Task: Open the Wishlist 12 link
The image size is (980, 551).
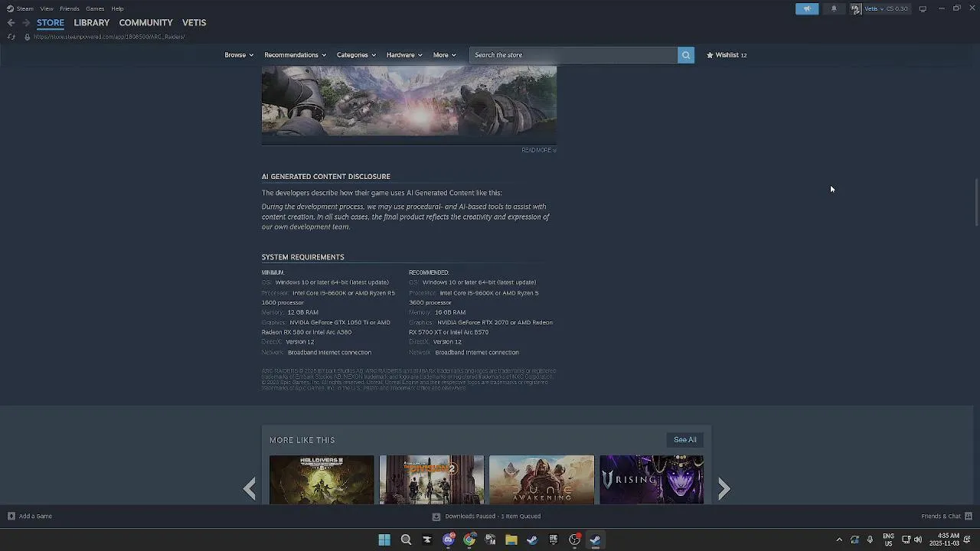Action: tap(727, 55)
